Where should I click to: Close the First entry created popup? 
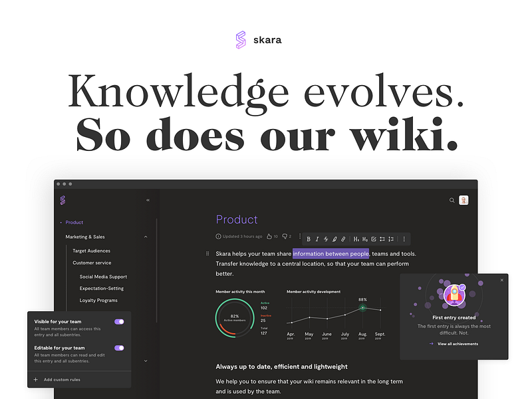point(502,280)
